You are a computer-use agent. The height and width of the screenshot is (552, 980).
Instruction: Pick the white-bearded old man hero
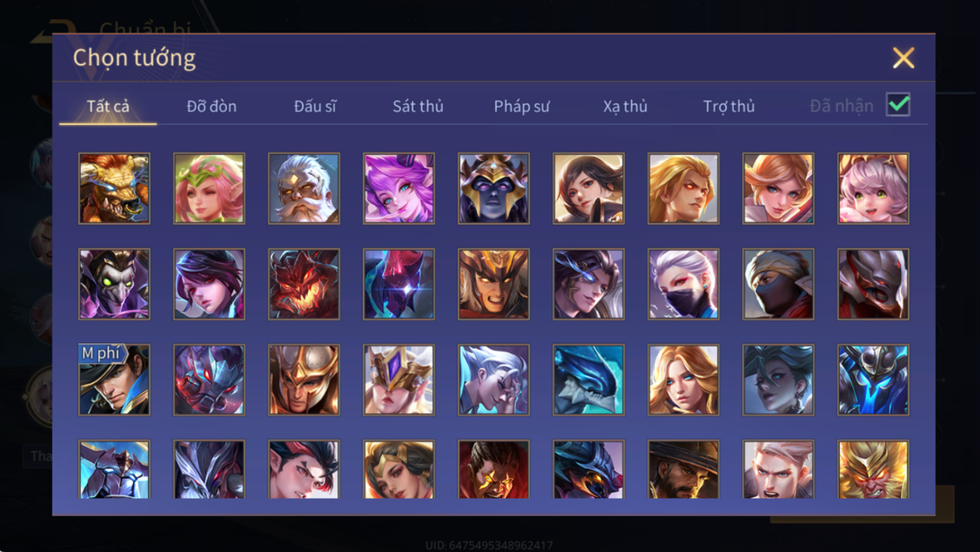pos(304,188)
